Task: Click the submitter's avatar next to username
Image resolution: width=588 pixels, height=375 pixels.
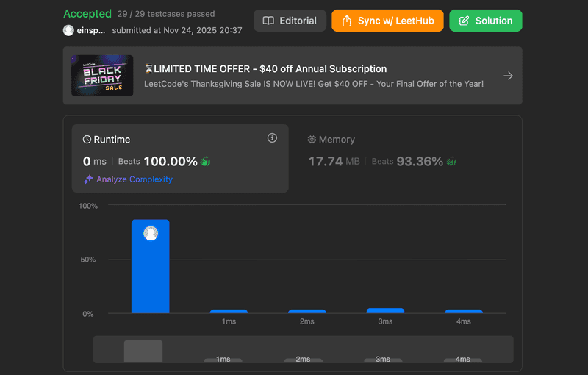Action: pos(68,31)
